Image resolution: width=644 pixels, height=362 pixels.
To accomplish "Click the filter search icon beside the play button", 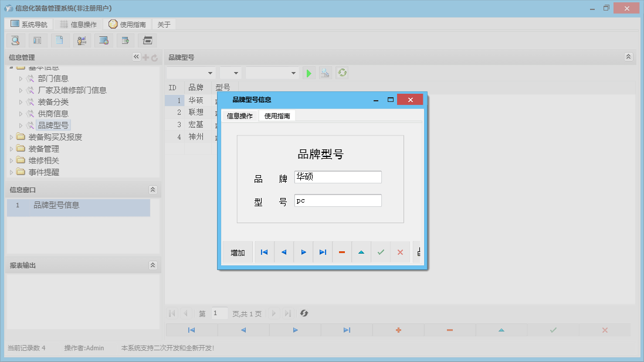I will 326,73.
